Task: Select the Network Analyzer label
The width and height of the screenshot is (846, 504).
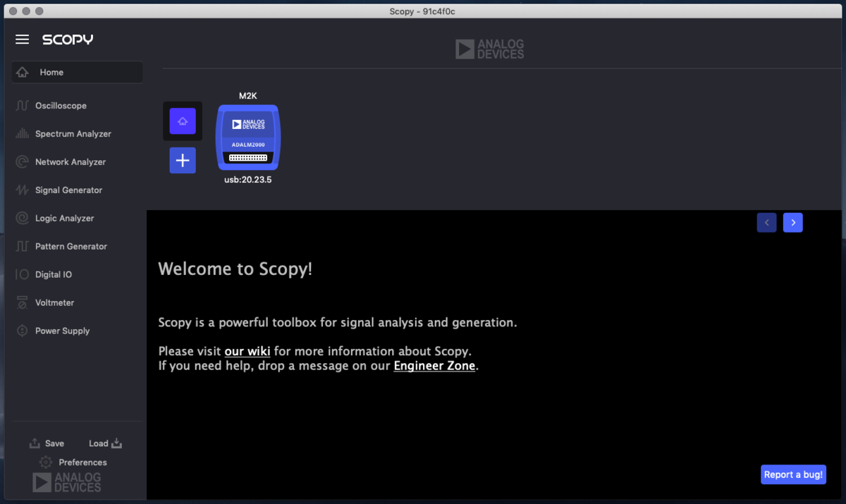Action: pos(70,162)
